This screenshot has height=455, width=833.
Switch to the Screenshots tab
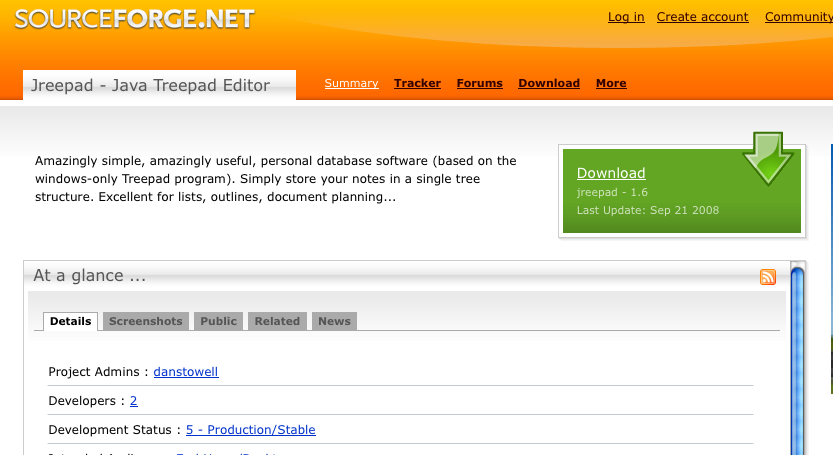(x=146, y=321)
